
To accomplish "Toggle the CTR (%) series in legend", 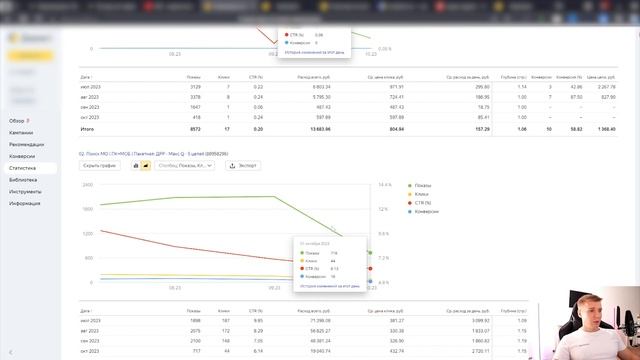I will pos(420,203).
